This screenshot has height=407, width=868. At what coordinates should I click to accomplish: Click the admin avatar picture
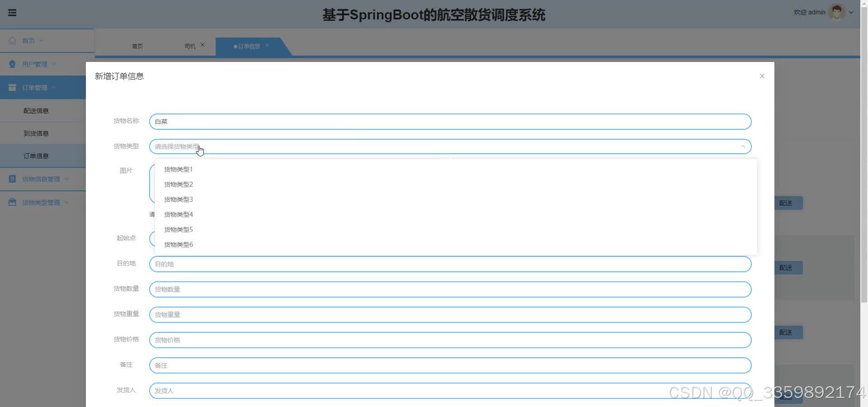837,12
